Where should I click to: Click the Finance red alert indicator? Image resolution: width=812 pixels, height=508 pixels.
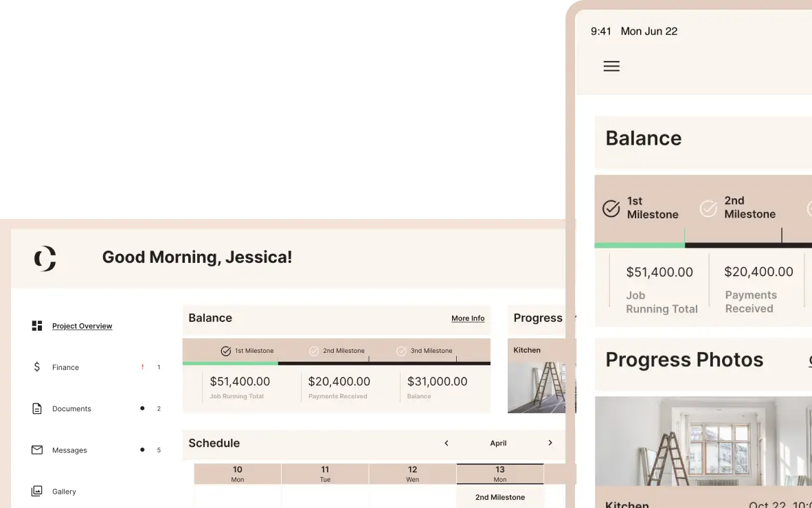(x=143, y=367)
